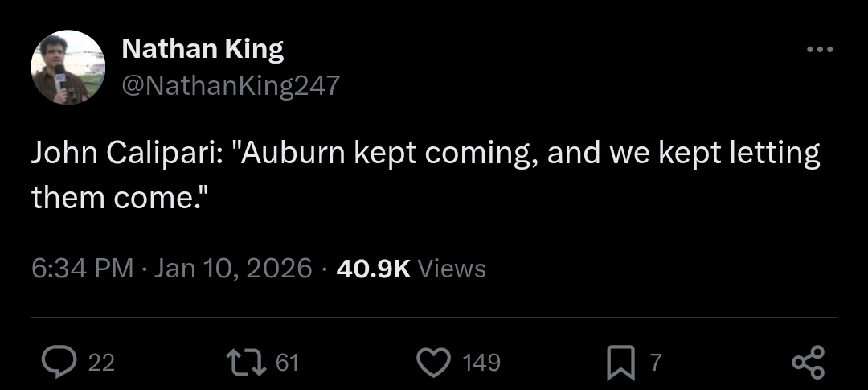868x390 pixels.
Task: View the 40.9K view count analytics
Action: click(373, 268)
